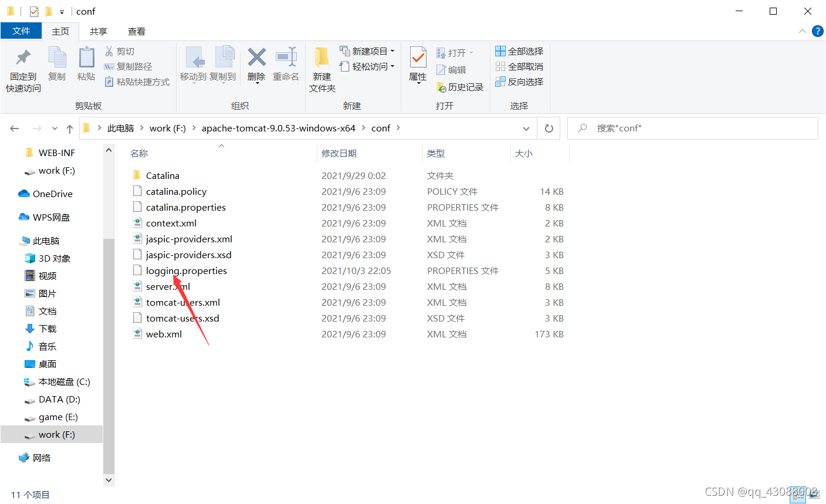The height and width of the screenshot is (504, 826).
Task: Click the search conf input box
Action: click(692, 128)
